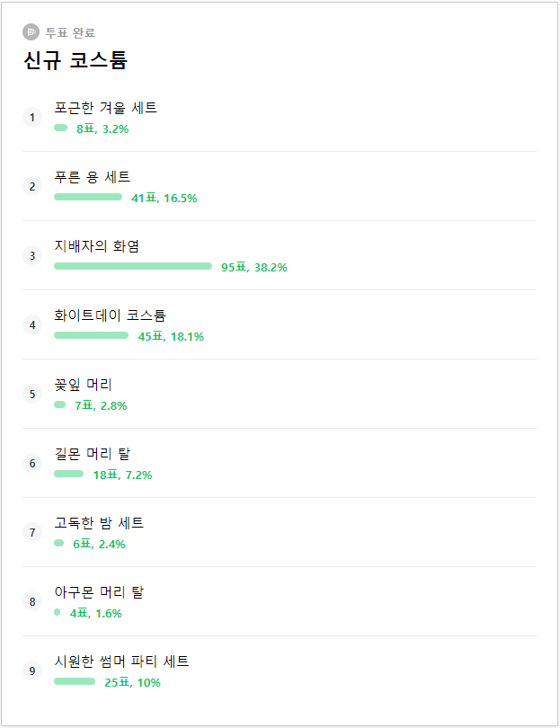560x728 pixels.
Task: Click the 45표, 18.1% result bar
Action: click(91, 335)
